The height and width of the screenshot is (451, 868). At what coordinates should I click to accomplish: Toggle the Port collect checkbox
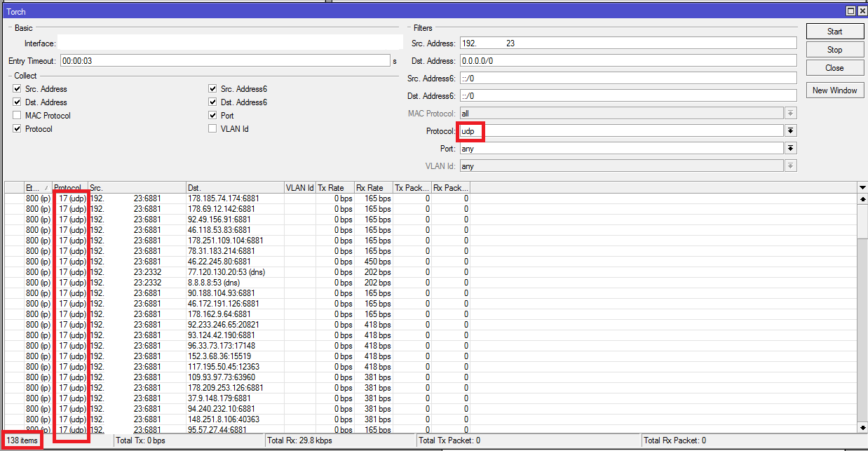click(212, 116)
